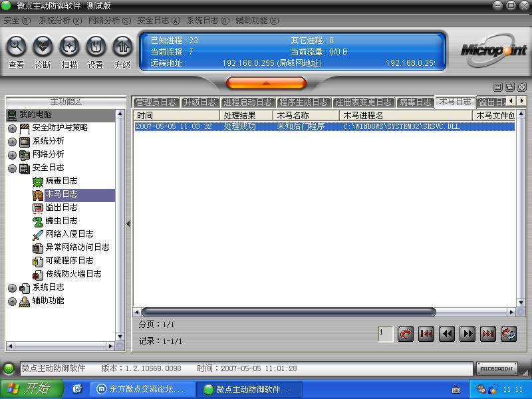Collapse the 安全日志 tree node

click(12, 168)
